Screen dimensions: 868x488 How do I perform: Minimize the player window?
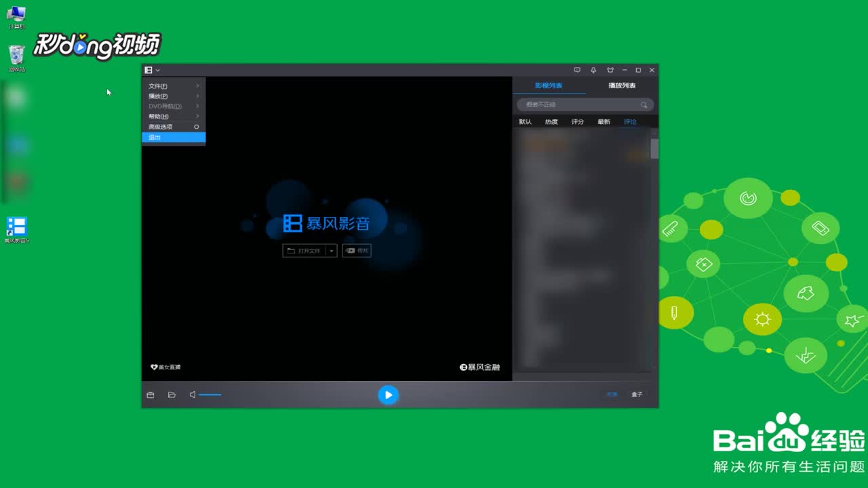(x=625, y=70)
